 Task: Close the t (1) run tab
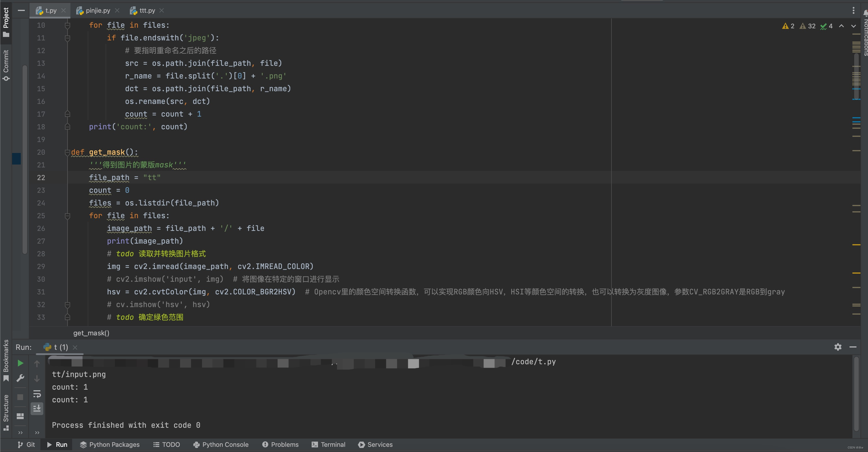[75, 347]
